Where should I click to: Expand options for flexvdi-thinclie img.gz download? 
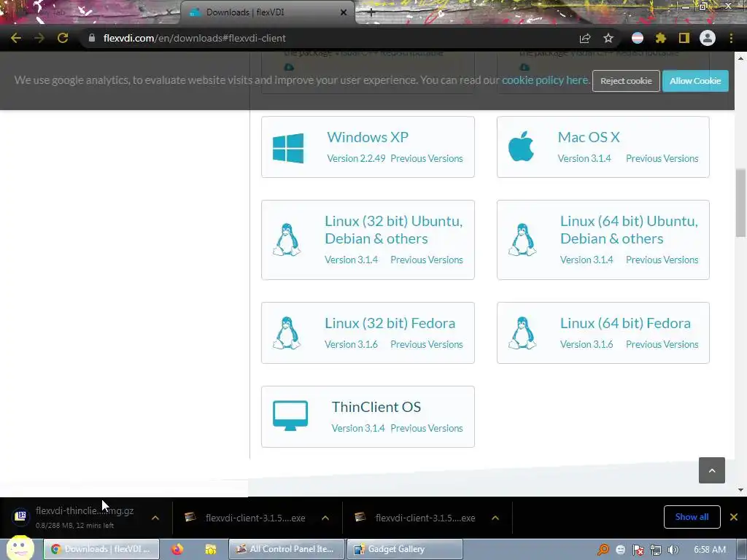(155, 518)
